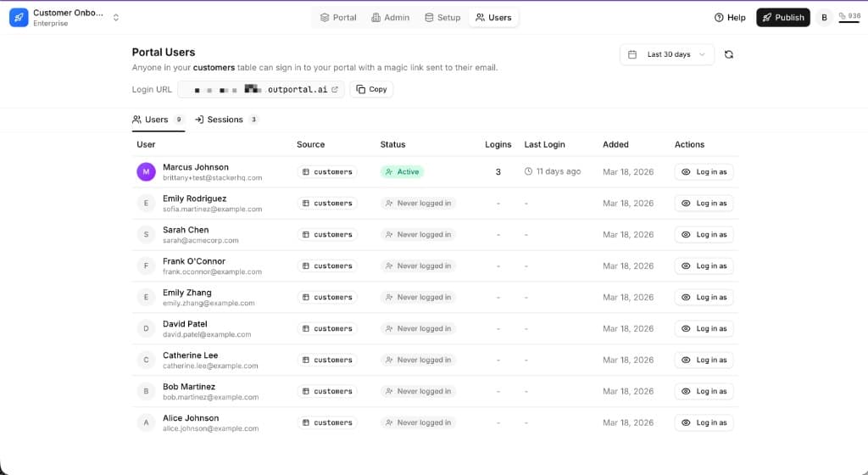
Task: Click the customers source tag for Emily Zhang
Action: (327, 297)
